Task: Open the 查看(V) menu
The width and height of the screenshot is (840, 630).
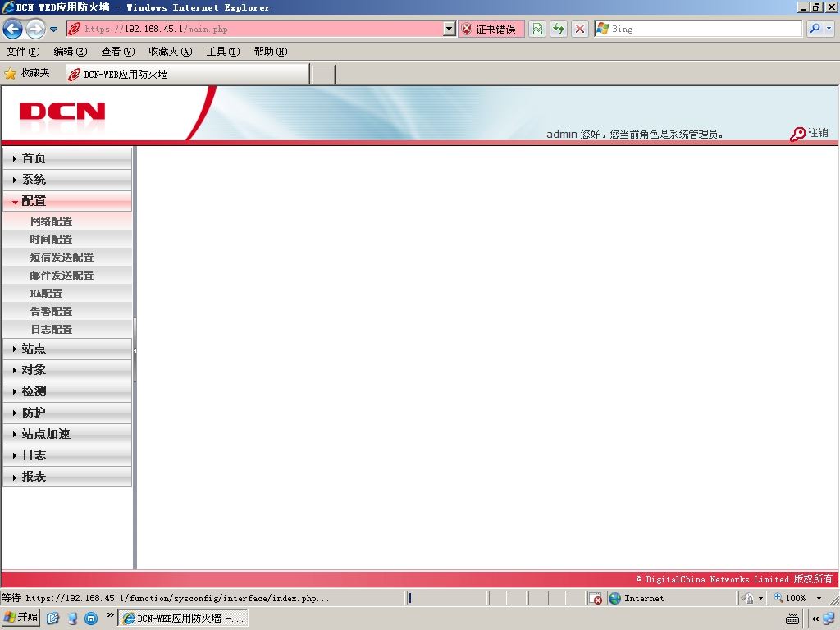Action: [x=118, y=52]
